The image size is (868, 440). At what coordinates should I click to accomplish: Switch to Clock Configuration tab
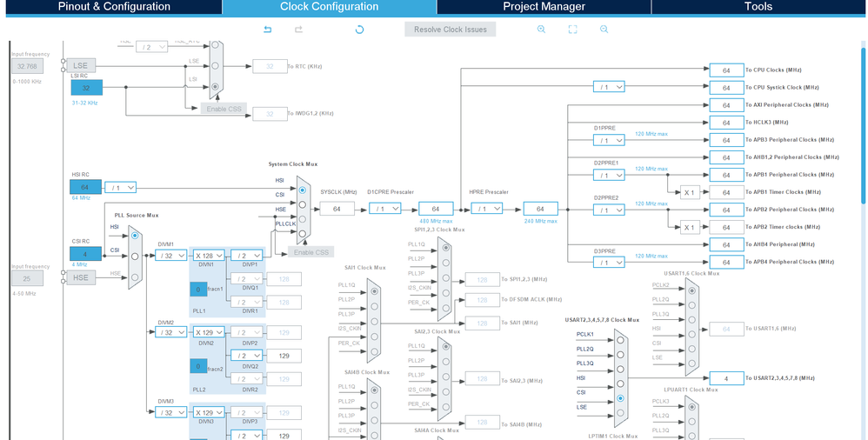330,7
